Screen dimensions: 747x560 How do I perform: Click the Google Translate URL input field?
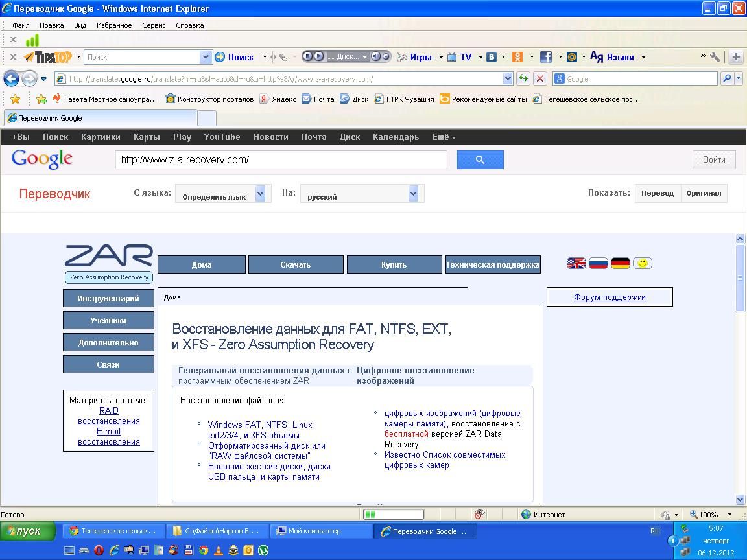coord(281,160)
